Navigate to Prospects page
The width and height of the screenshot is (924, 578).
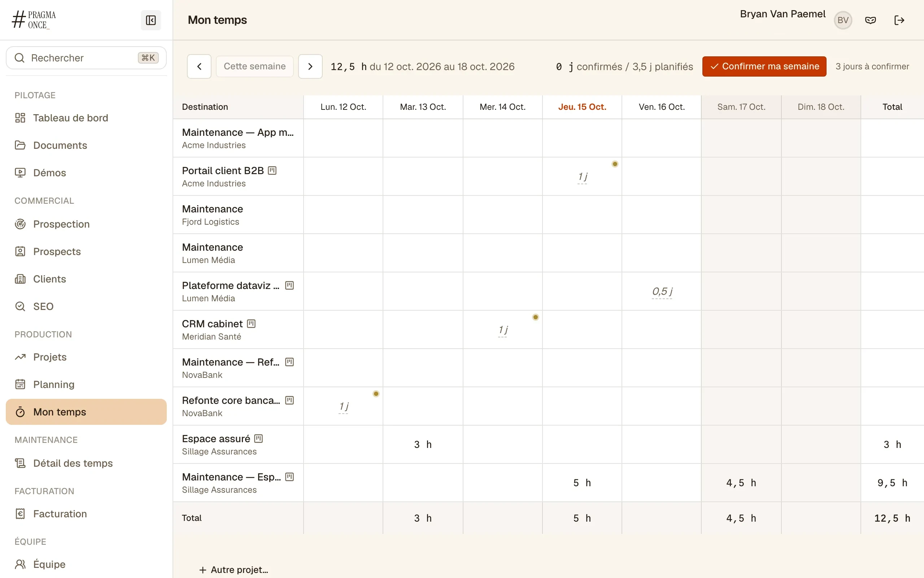86,251
